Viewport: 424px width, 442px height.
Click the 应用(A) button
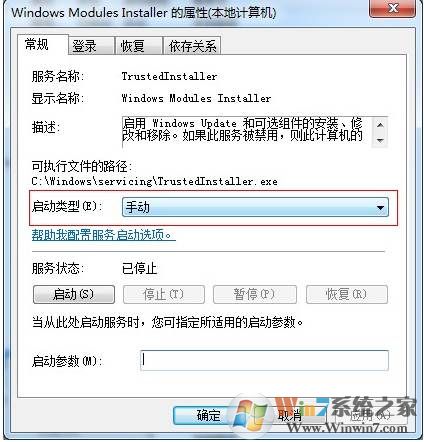(x=371, y=415)
